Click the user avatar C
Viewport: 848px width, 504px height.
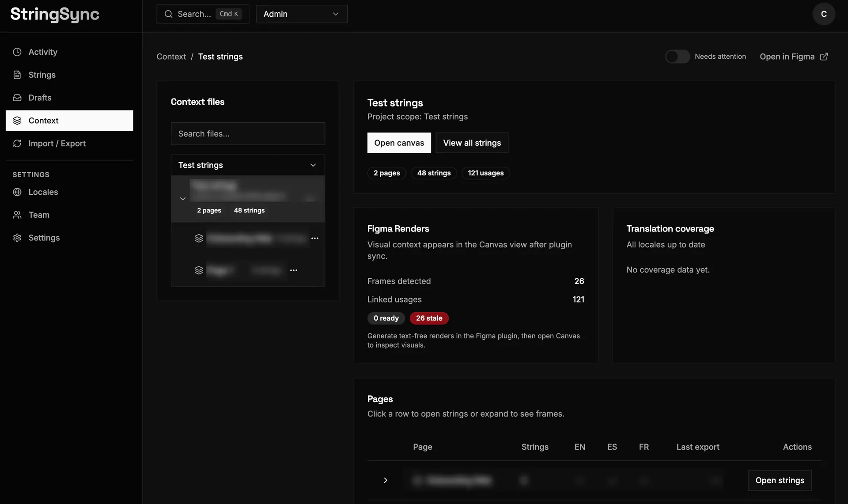coord(824,14)
